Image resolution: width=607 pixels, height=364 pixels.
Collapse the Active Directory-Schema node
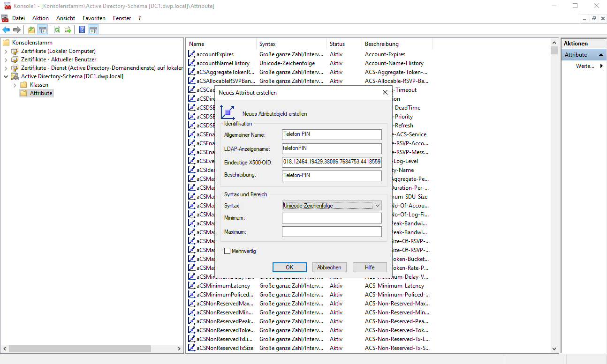point(6,76)
